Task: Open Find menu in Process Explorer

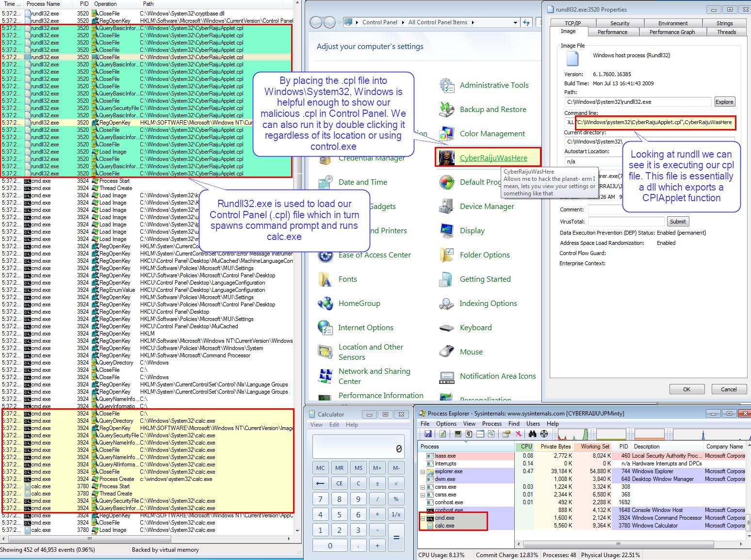Action: (x=514, y=424)
